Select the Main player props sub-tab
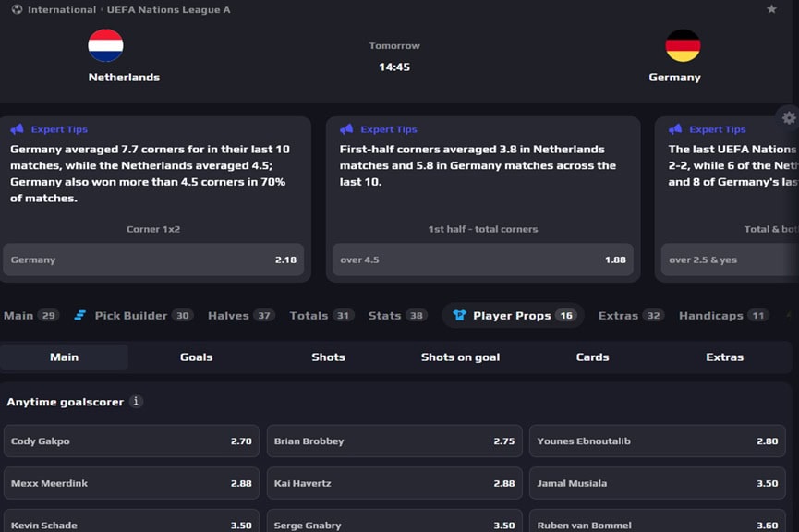This screenshot has height=532, width=799. 65,357
